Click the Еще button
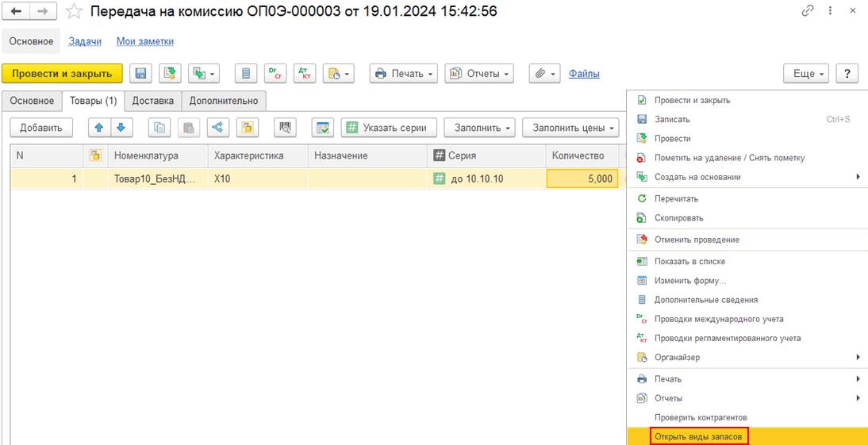 [806, 74]
